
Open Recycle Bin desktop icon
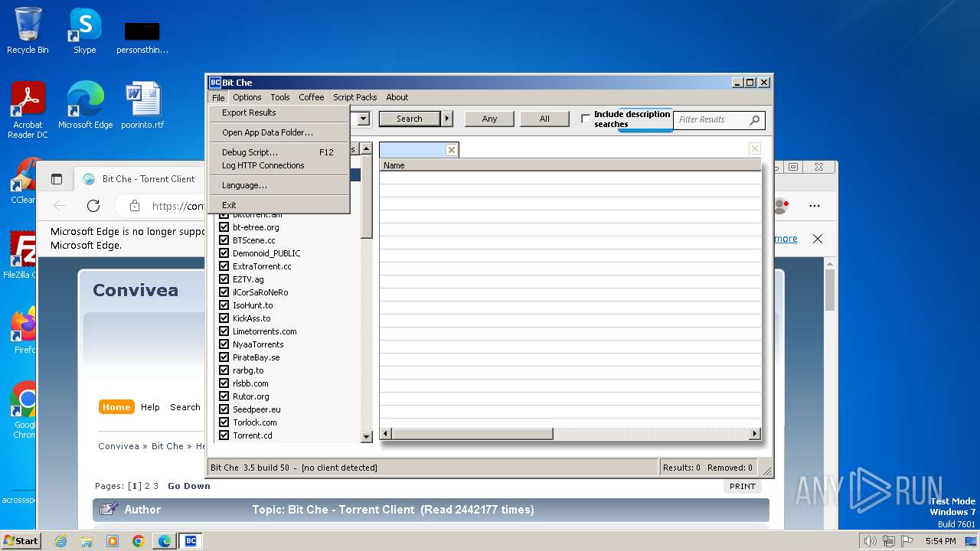click(x=28, y=31)
